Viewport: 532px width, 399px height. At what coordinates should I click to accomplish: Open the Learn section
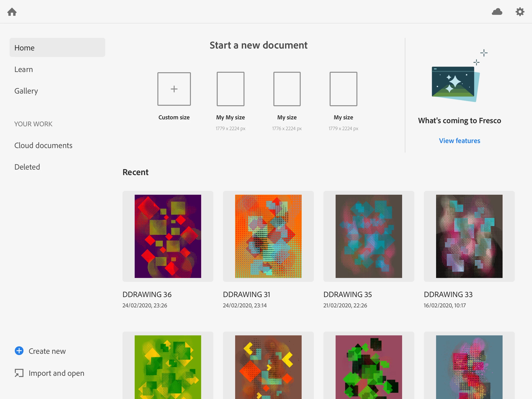(24, 69)
